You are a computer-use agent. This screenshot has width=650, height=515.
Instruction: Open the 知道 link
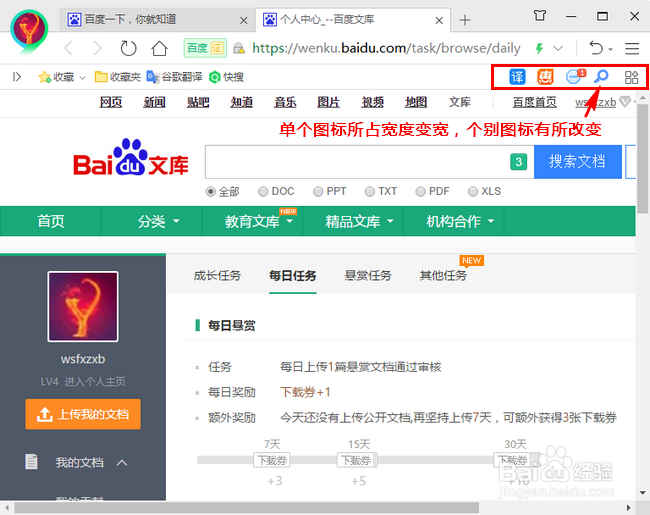coord(242,102)
